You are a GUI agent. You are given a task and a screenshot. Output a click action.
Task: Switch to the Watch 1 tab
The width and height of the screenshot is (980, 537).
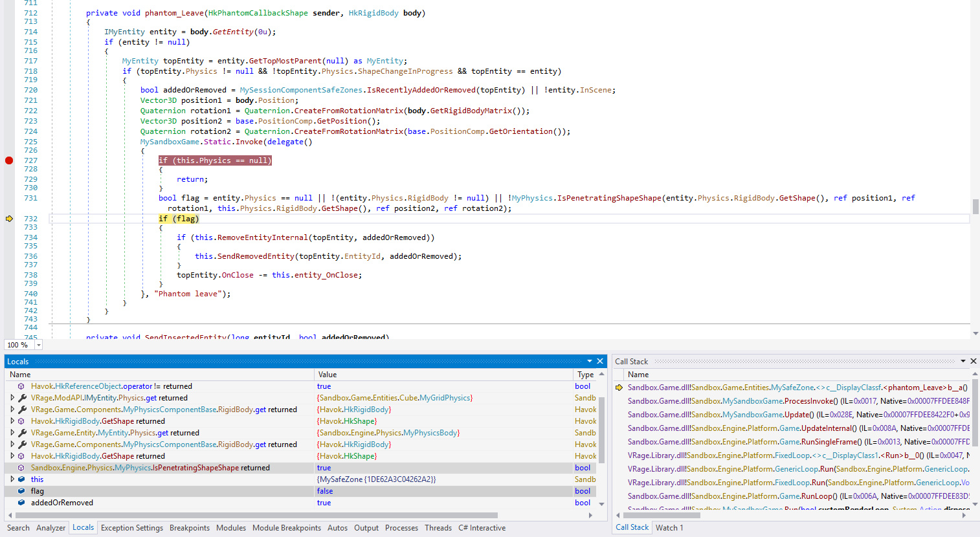669,527
